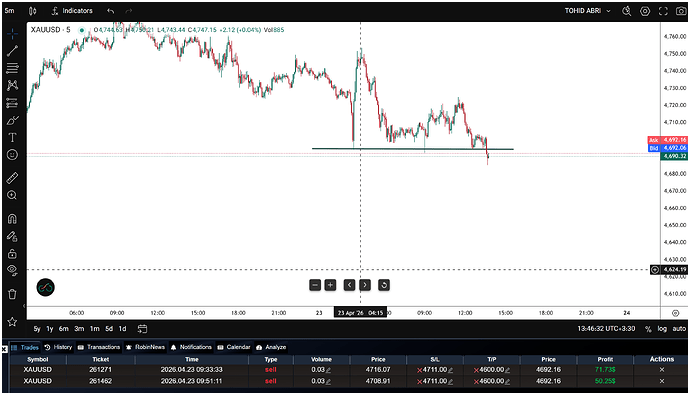This screenshot has height=395, width=690.
Task: Activate the zoom in tool
Action: 12,195
